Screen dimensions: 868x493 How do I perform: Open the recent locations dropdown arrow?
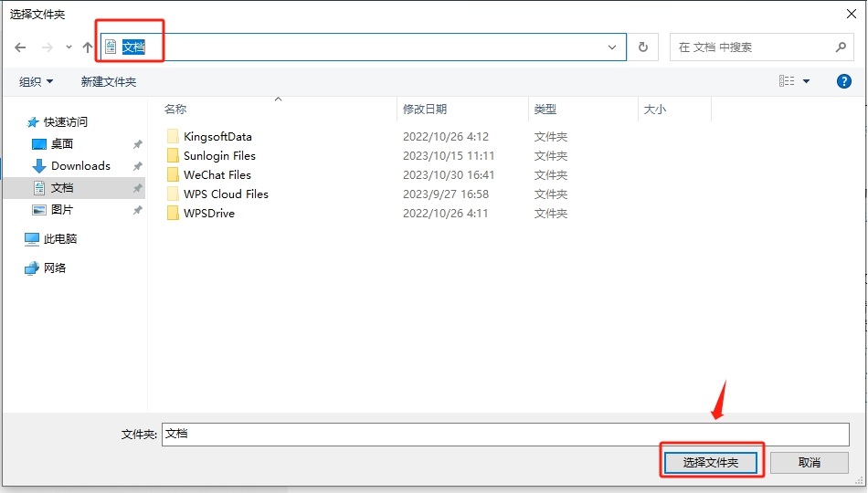(69, 47)
